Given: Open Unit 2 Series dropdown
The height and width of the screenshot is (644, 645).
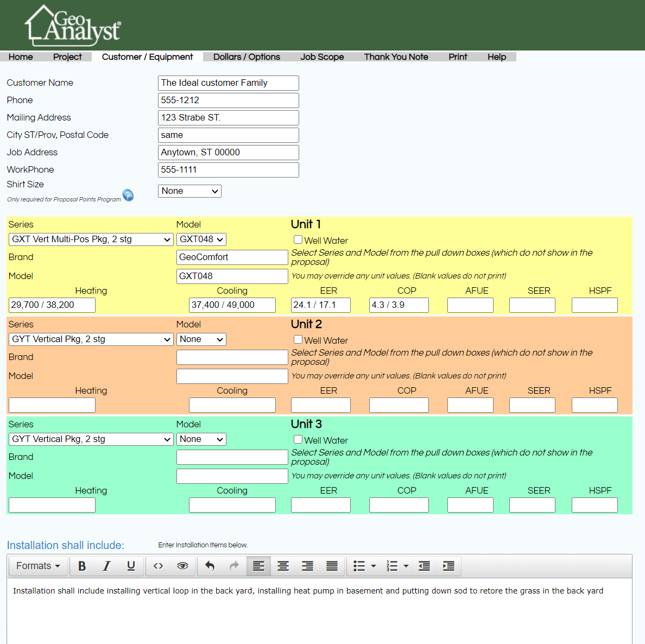Looking at the screenshot, I should pyautogui.click(x=91, y=339).
